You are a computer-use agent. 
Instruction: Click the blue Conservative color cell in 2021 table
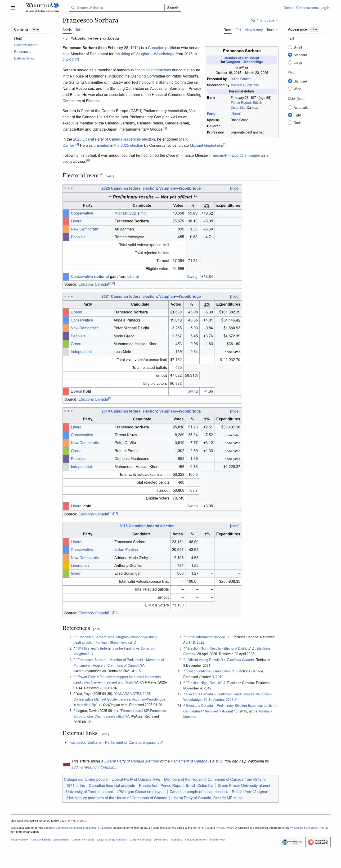[66, 320]
